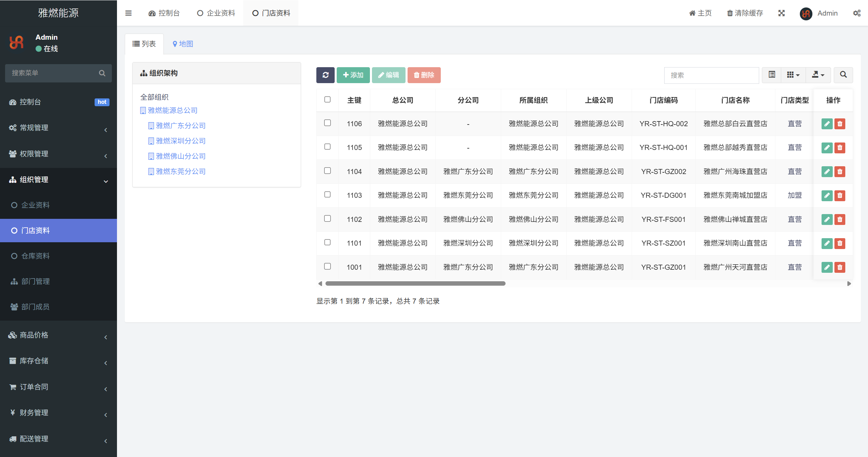868x457 pixels.
Task: Click the Admin avatar in the top bar
Action: click(806, 14)
